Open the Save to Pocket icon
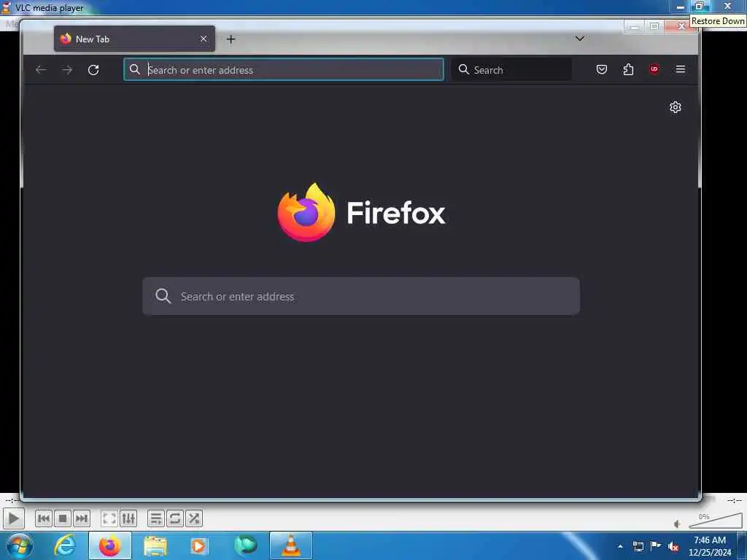 [602, 69]
